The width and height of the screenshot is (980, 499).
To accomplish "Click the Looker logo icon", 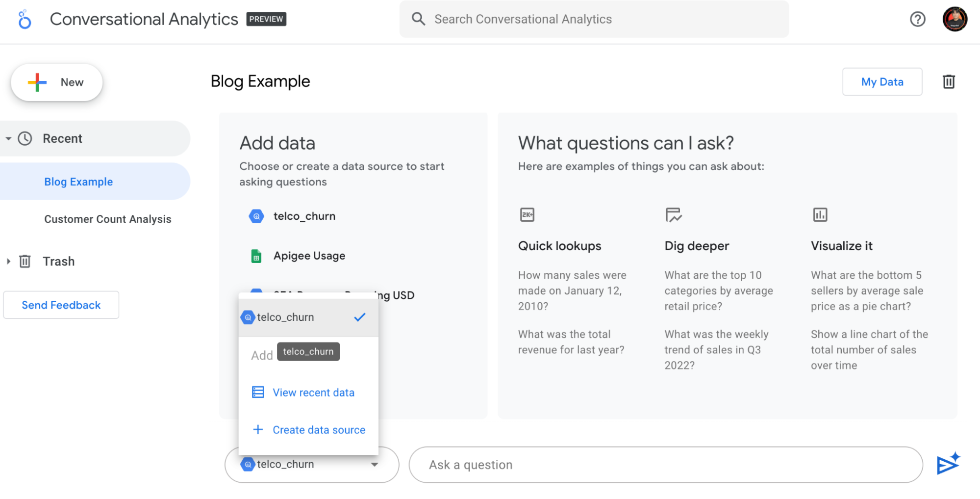I will tap(24, 20).
